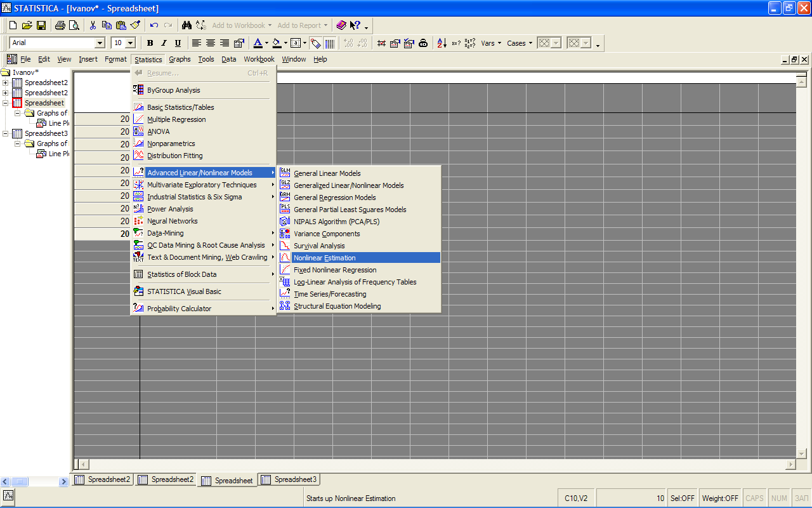
Task: Switch to the Spreadsheet3 bottom tab
Action: coord(289,479)
